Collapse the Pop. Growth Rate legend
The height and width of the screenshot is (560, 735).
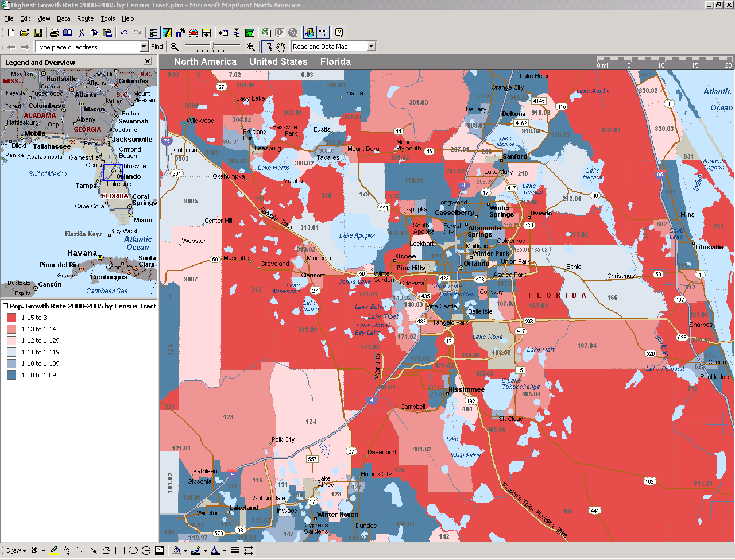(5, 306)
